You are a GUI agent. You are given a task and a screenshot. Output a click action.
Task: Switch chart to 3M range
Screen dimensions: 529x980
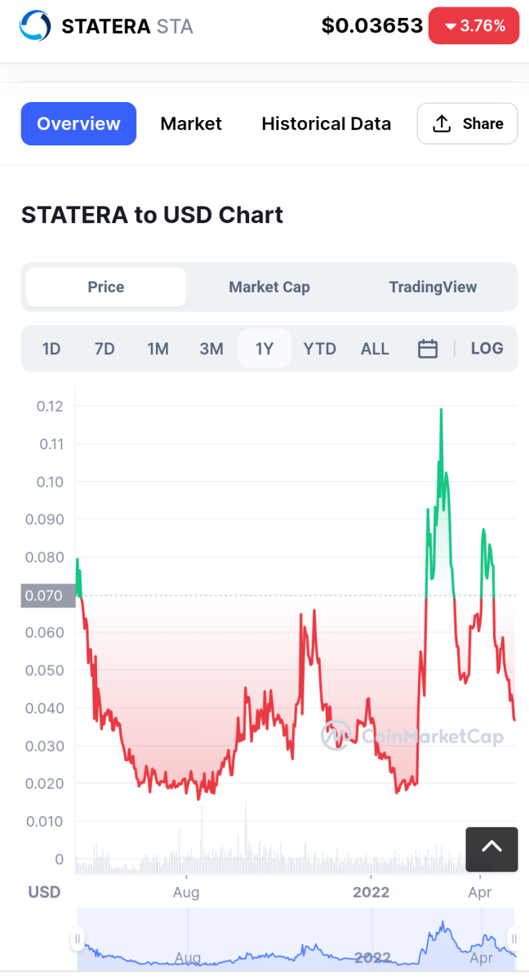click(211, 349)
